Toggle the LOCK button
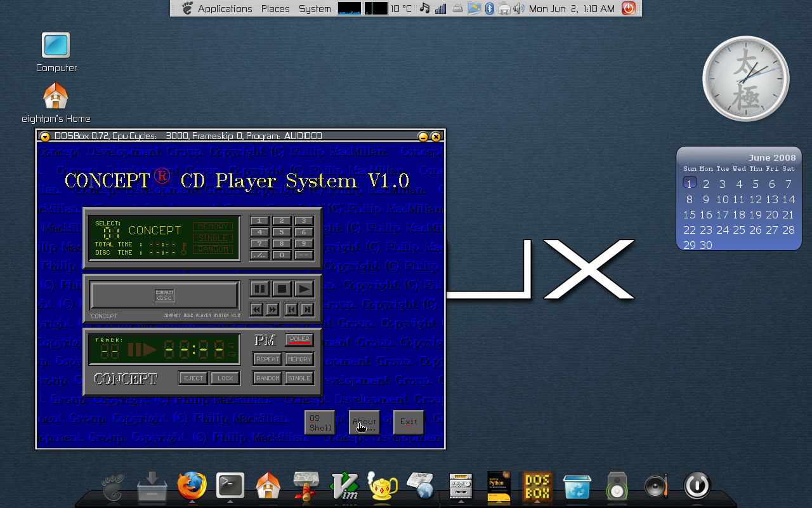812x508 pixels. 226,378
